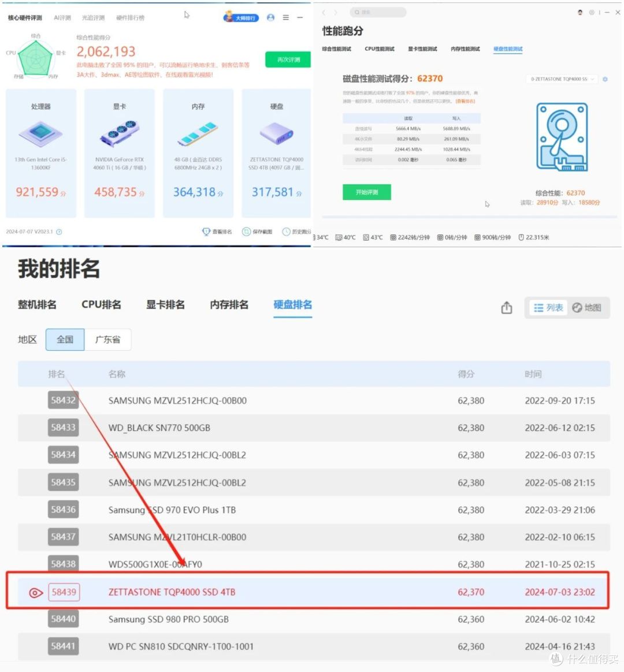Image resolution: width=624 pixels, height=672 pixels.
Task: Open the user account icon in hardware evaluation window
Action: point(270,17)
